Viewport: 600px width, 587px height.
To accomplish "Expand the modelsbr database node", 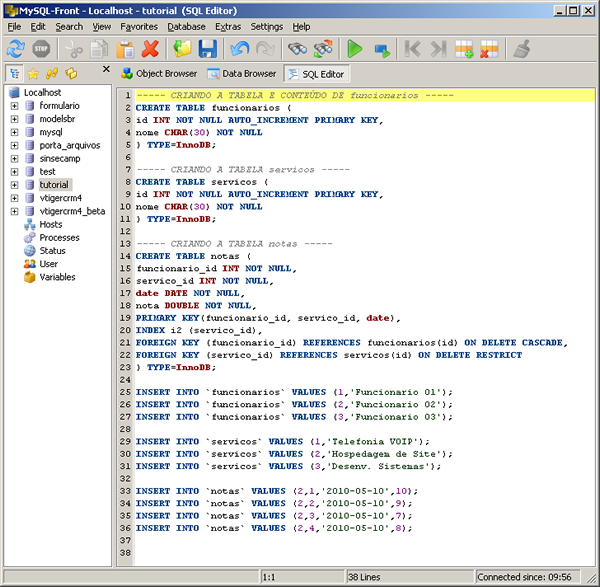I will [14, 119].
